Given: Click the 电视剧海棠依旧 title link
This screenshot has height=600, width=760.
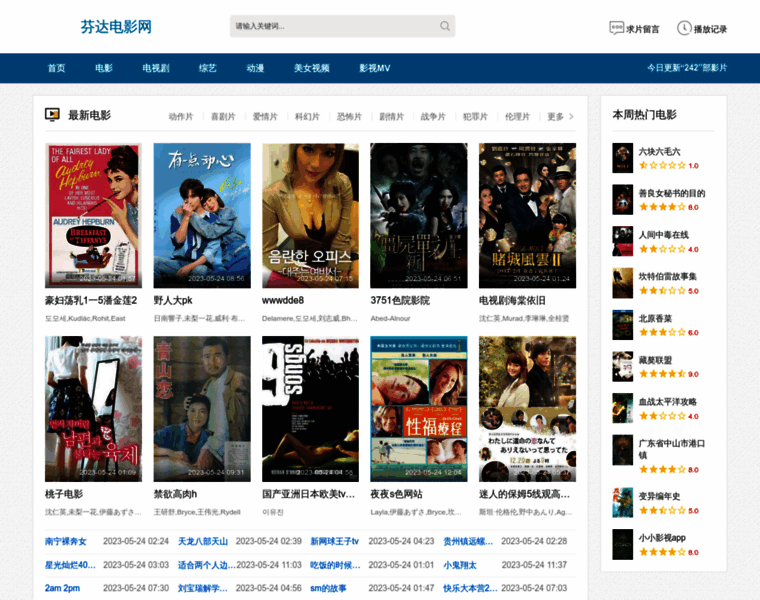Looking at the screenshot, I should point(512,300).
